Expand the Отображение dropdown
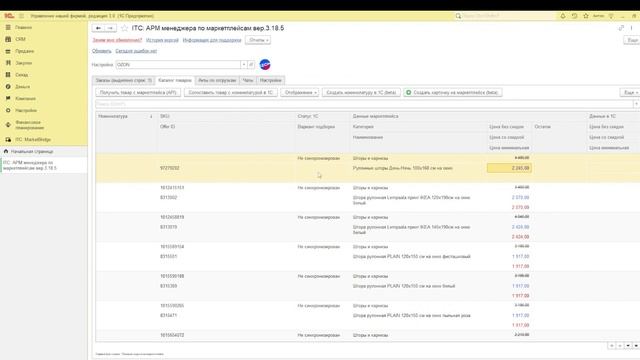Image resolution: width=640 pixels, height=360 pixels. click(x=300, y=93)
